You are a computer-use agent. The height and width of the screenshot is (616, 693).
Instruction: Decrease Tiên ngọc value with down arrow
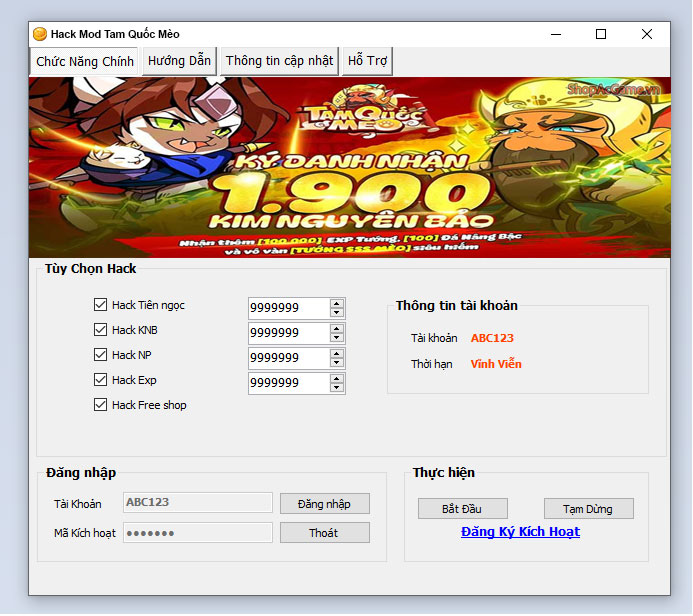tap(337, 312)
